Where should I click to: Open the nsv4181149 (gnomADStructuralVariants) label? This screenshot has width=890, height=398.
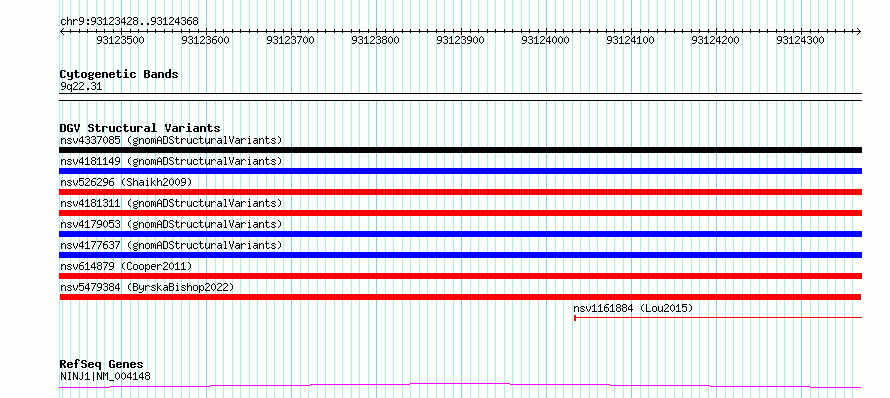click(x=171, y=161)
